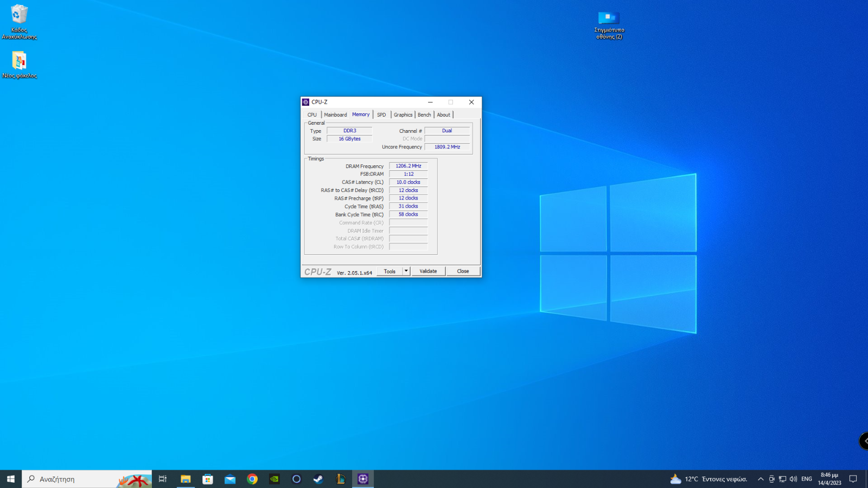Minimize the CPU-Z window
Image resolution: width=868 pixels, height=488 pixels.
click(x=430, y=102)
